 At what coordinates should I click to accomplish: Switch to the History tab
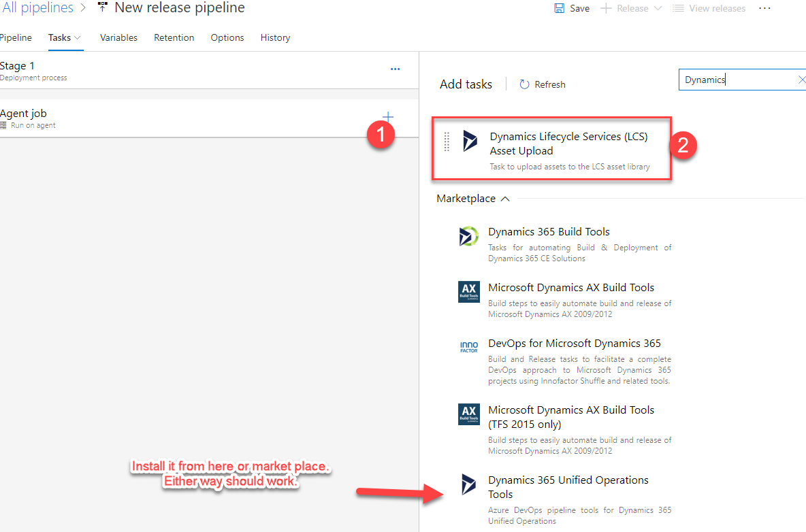275,37
